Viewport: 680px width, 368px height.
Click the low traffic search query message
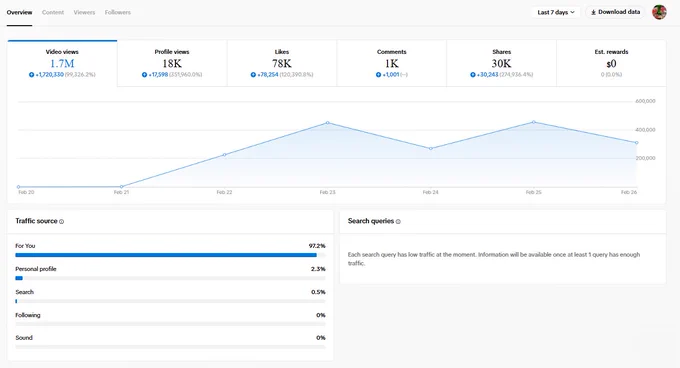click(494, 259)
